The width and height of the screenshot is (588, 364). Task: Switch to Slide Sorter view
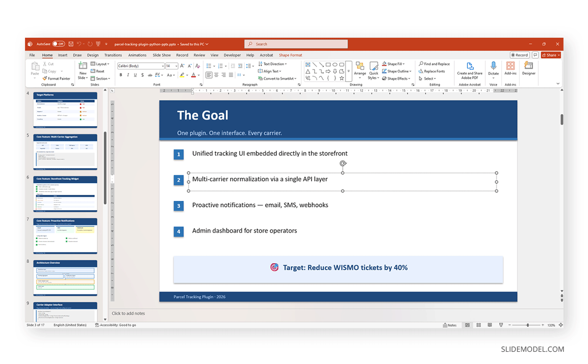coord(478,325)
